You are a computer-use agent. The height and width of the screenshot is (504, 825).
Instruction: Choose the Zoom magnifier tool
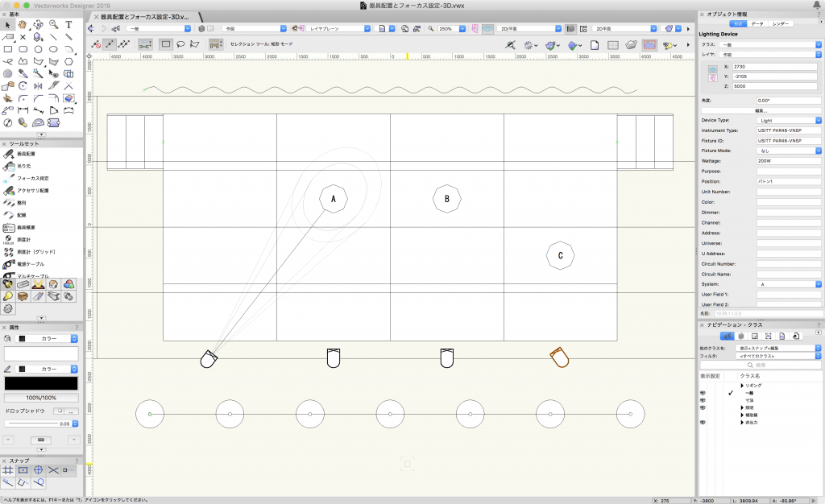[x=54, y=25]
